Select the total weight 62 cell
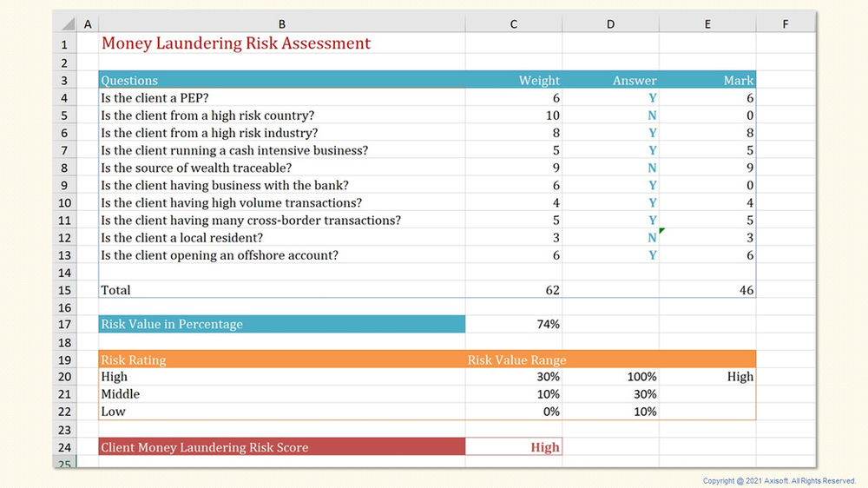The image size is (868, 488). 514,290
